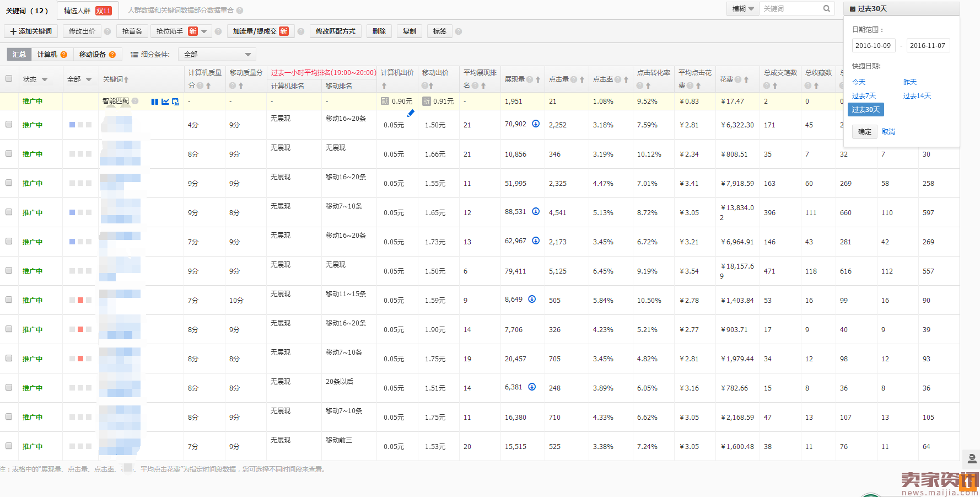
Task: Switch to the 关键词 (12) tab
Action: 28,10
